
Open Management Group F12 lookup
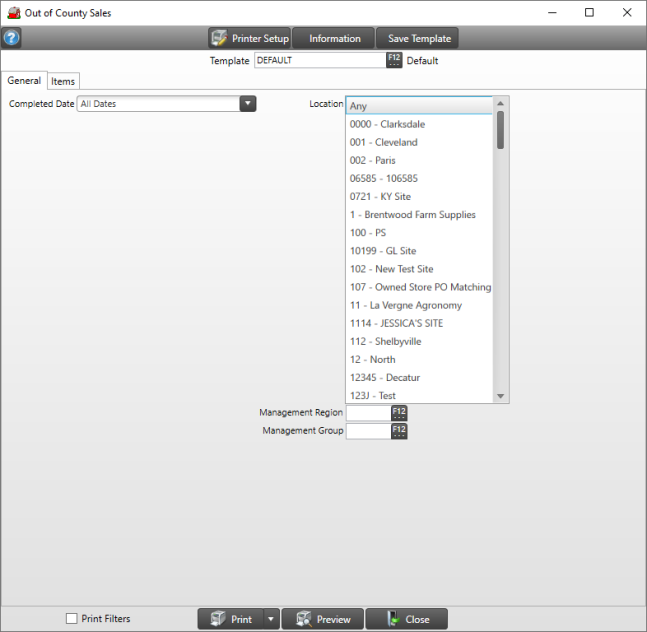tap(399, 431)
